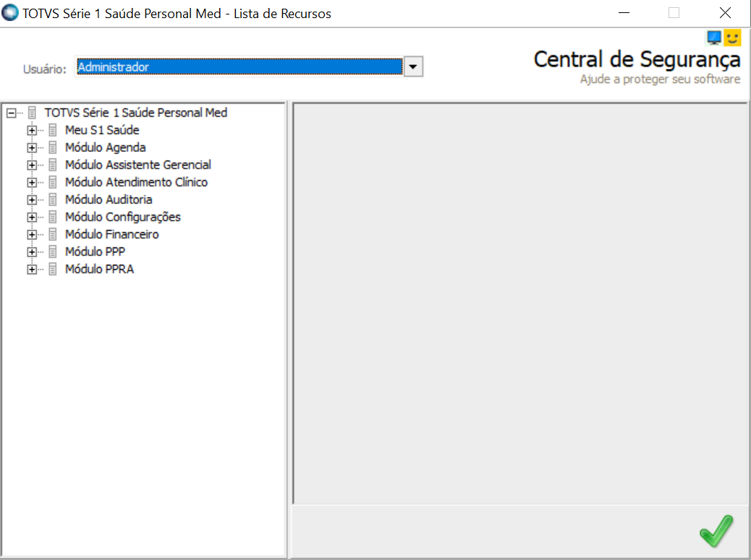The image size is (751, 560).
Task: Click the yellow smiley face icon
Action: [x=732, y=38]
